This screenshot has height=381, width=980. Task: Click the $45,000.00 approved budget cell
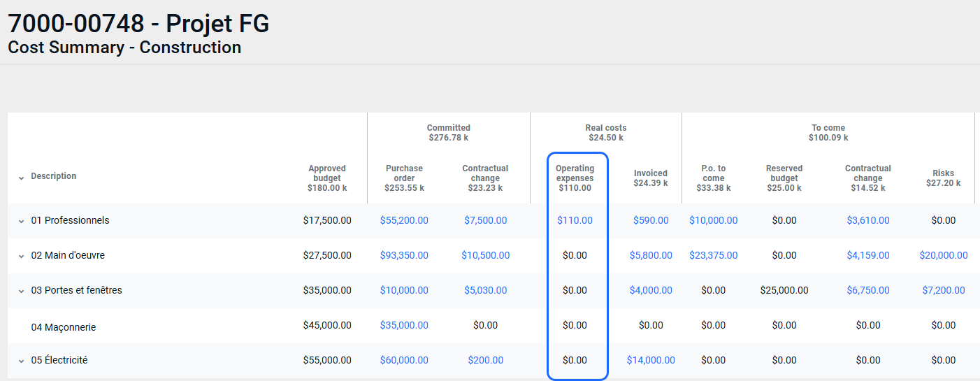click(x=327, y=325)
